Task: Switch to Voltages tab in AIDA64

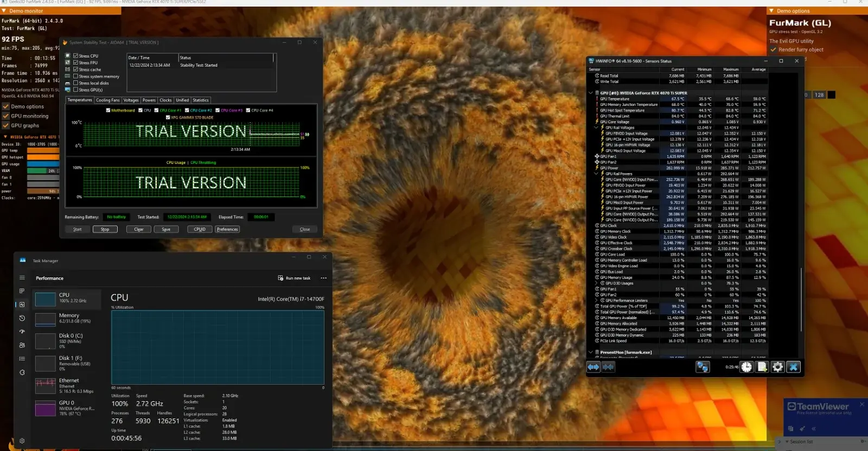Action: (x=131, y=100)
